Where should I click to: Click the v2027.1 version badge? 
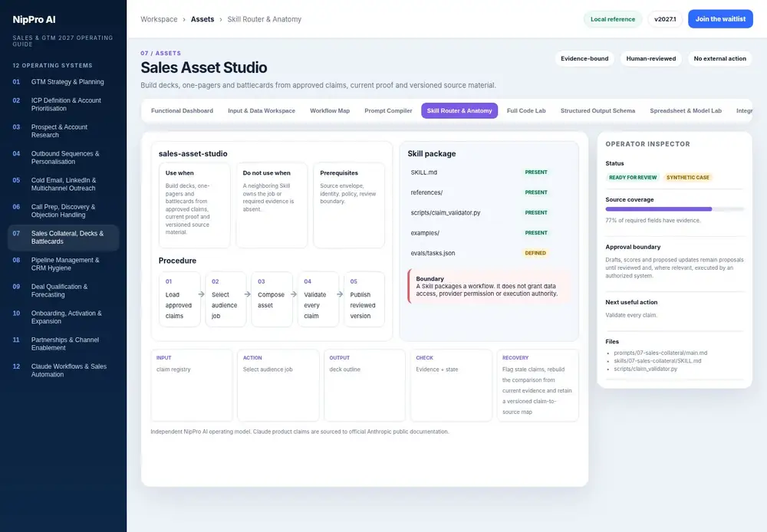pyautogui.click(x=665, y=19)
